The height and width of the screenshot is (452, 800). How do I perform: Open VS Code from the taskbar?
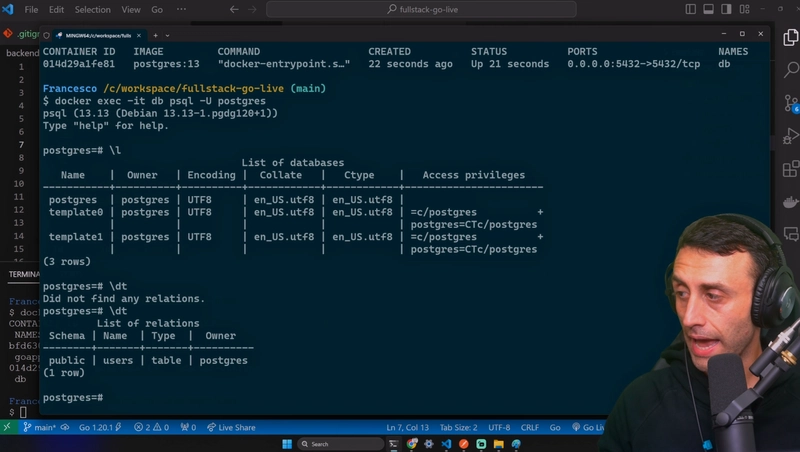point(446,444)
